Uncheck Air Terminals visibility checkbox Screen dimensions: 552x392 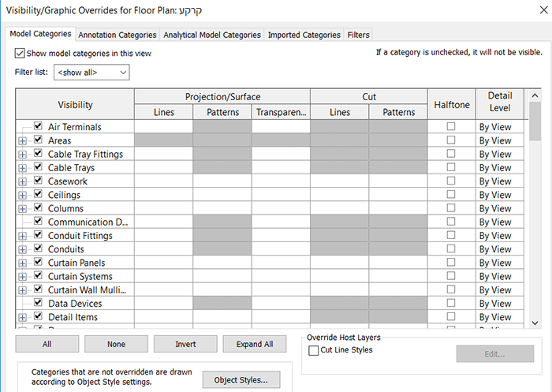[38, 125]
